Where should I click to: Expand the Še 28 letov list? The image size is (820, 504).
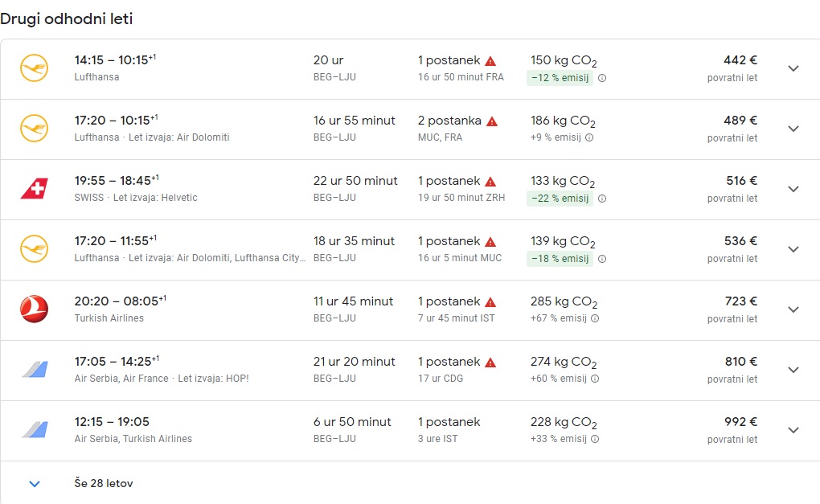tap(34, 483)
